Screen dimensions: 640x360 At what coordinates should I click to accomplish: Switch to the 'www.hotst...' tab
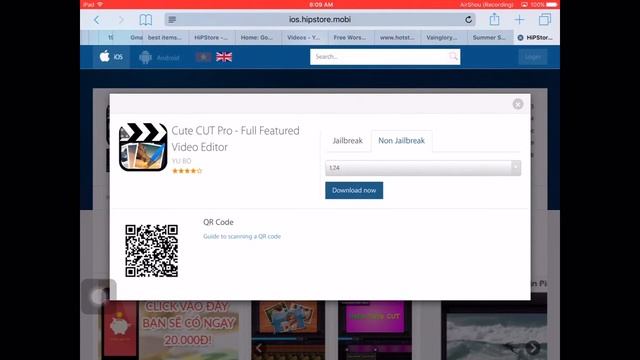click(x=397, y=38)
